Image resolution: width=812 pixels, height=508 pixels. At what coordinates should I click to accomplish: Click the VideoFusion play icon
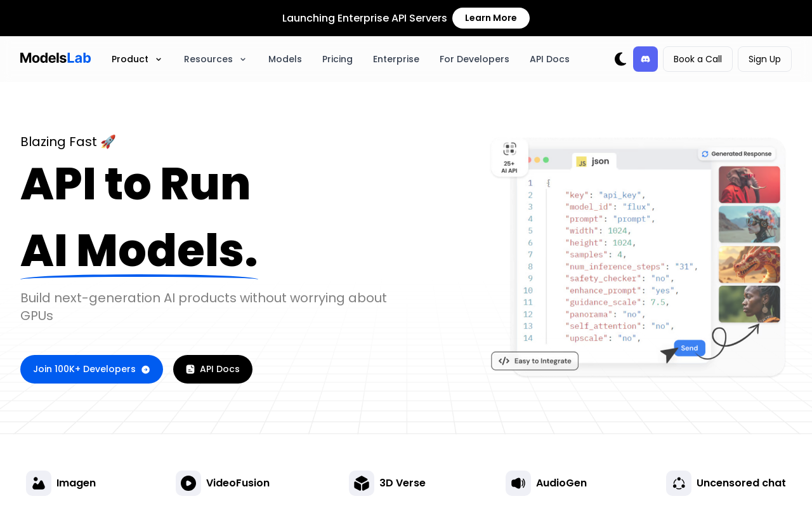point(188,483)
